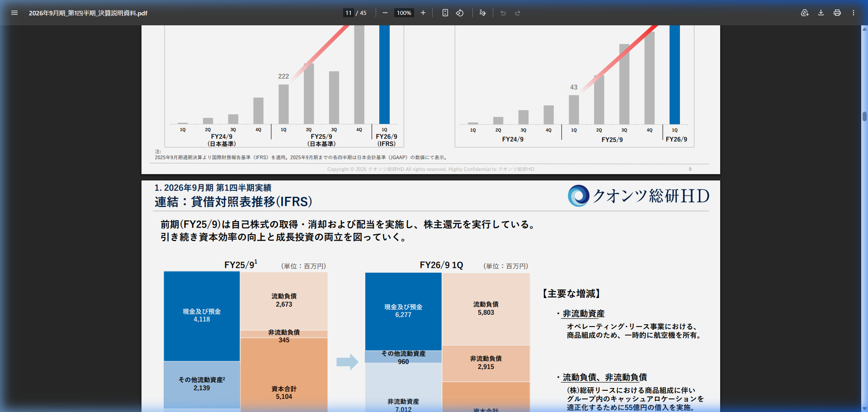The image size is (868, 412).
Task: Click the zoom level field showing 100%
Action: click(403, 13)
